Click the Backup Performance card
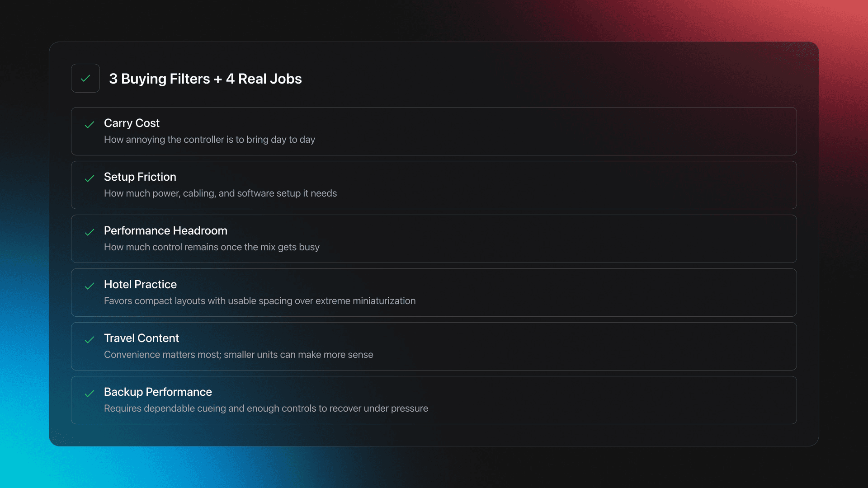The image size is (868, 488). (434, 400)
